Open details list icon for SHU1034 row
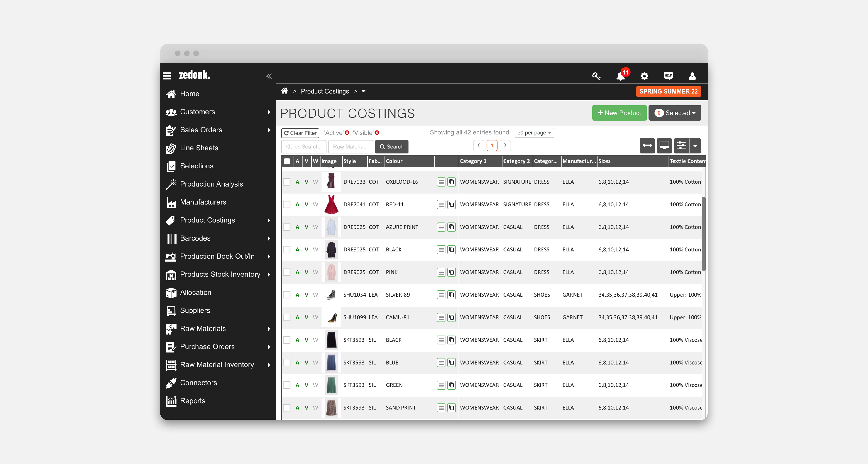 (x=441, y=295)
